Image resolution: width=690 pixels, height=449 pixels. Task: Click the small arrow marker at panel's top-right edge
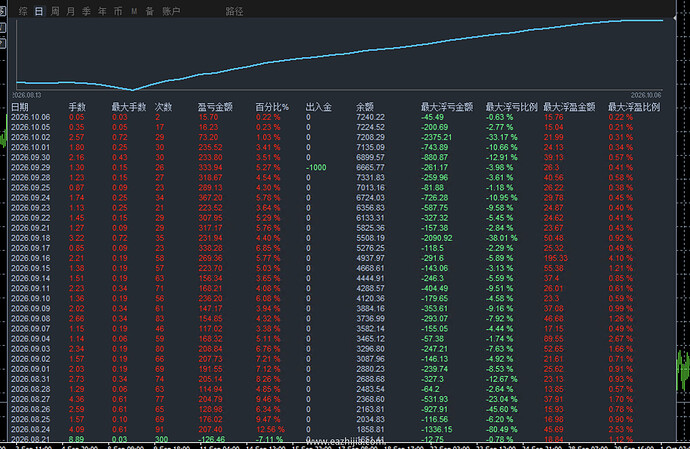coord(675,18)
